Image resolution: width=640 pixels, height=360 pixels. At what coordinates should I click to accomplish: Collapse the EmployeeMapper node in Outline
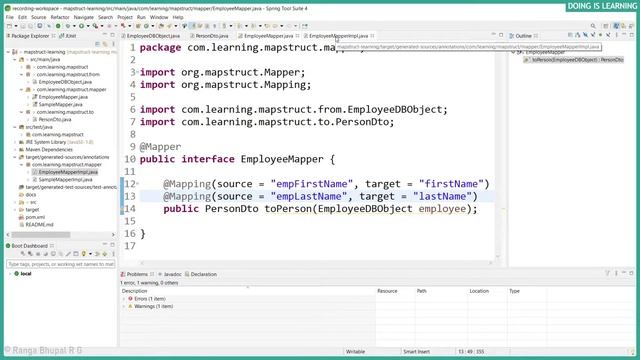pos(513,52)
